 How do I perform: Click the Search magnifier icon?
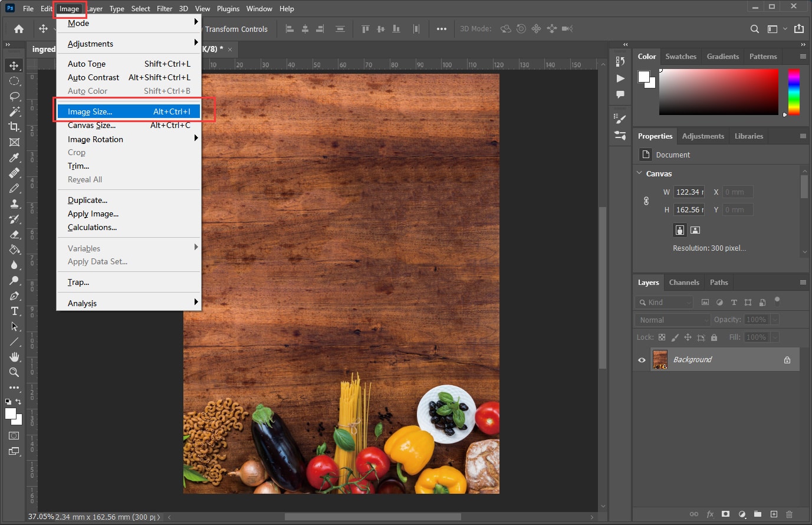(x=754, y=29)
